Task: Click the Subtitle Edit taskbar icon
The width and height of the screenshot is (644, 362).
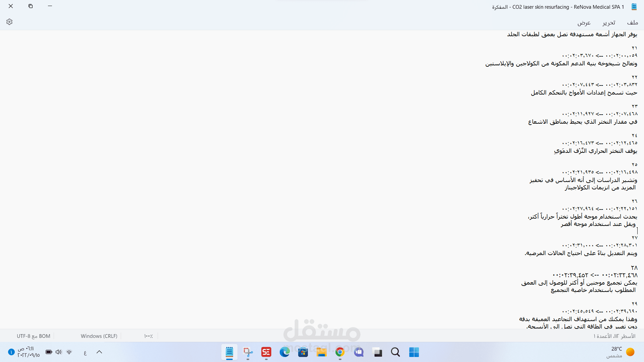Action: 266,352
